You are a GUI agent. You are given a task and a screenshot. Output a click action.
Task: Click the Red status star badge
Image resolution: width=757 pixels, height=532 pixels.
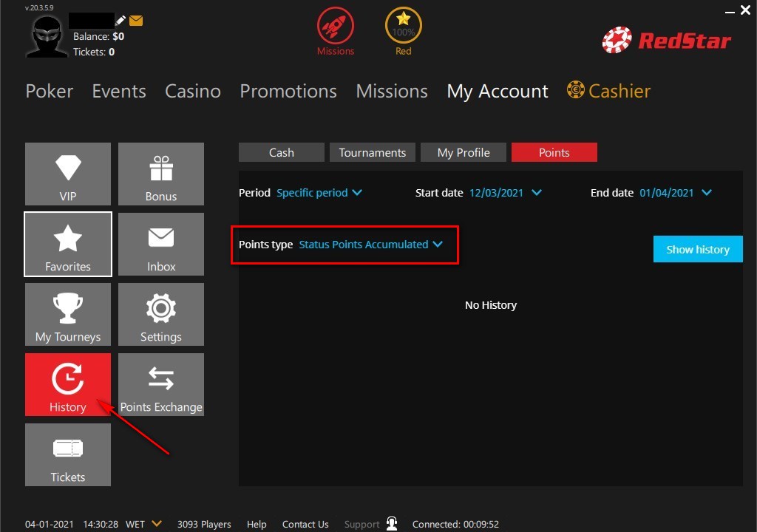[403, 27]
